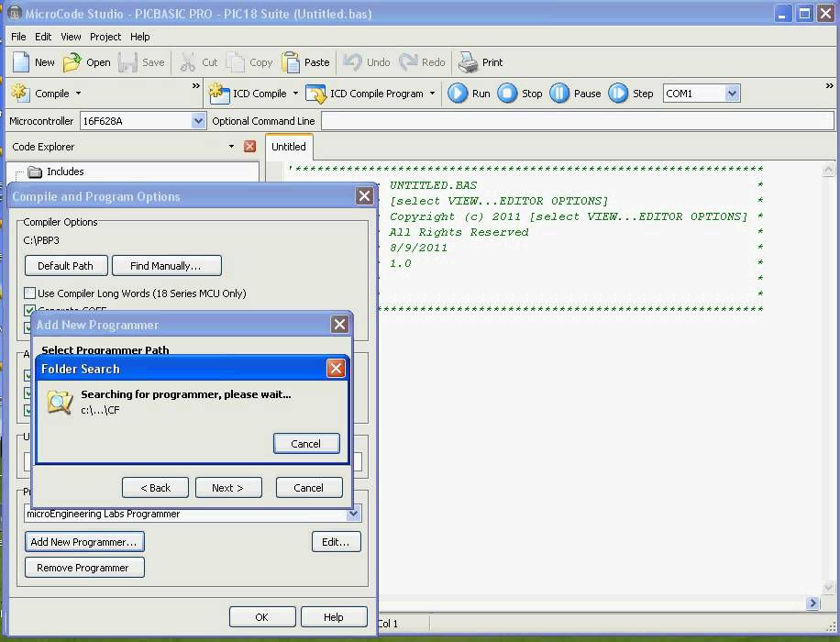Open the Project menu
The width and height of the screenshot is (840, 642).
(105, 37)
